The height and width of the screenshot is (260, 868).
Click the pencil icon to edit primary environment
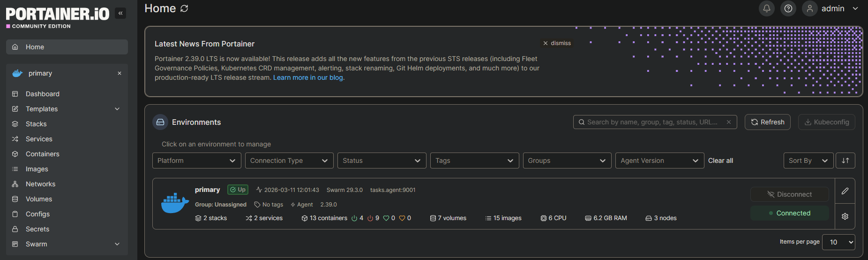pos(845,191)
